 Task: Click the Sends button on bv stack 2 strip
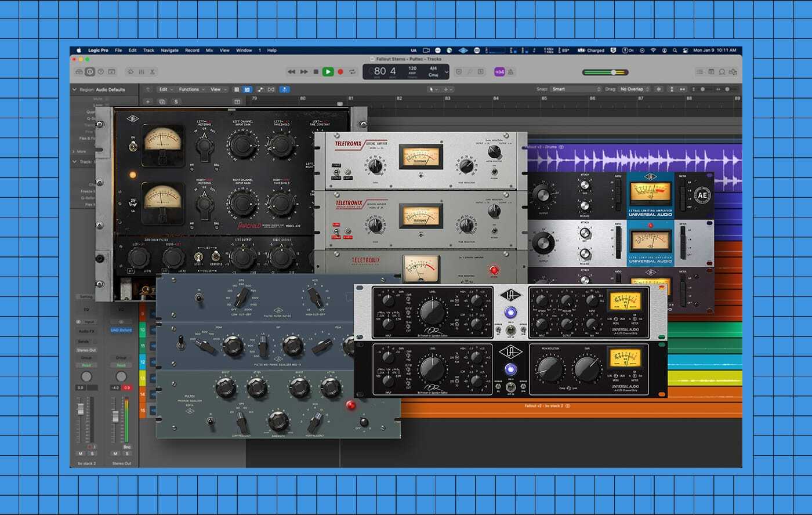(84, 342)
